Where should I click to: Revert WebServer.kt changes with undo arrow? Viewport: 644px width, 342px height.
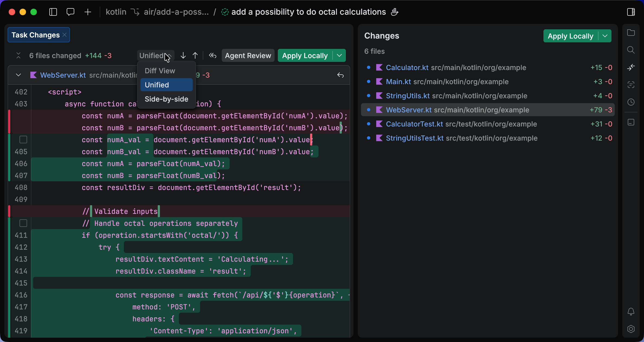340,75
